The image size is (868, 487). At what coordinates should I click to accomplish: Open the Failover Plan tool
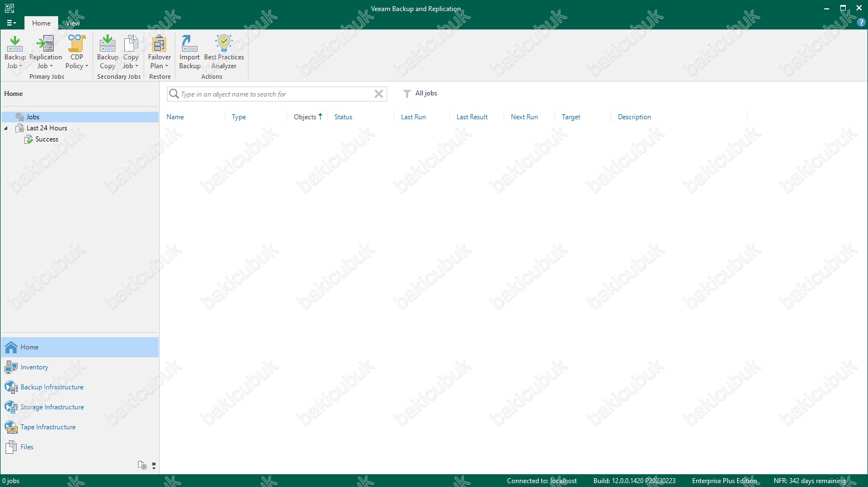[x=159, y=52]
